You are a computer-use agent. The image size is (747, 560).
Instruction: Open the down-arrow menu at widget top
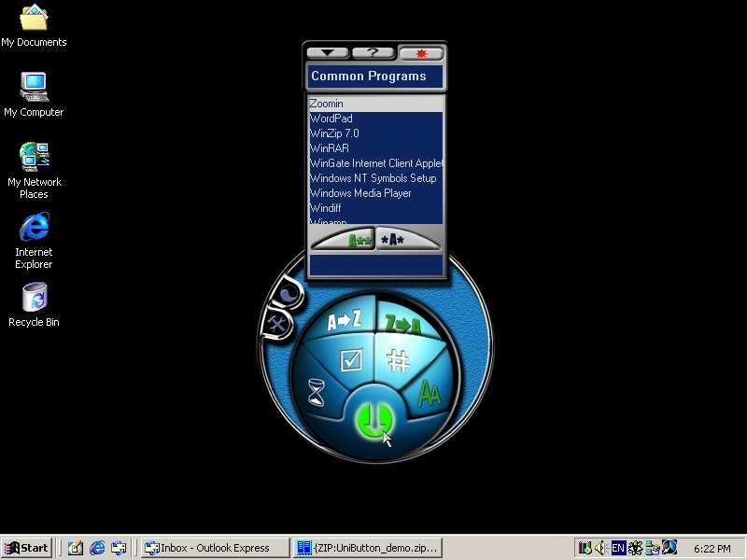pos(328,53)
